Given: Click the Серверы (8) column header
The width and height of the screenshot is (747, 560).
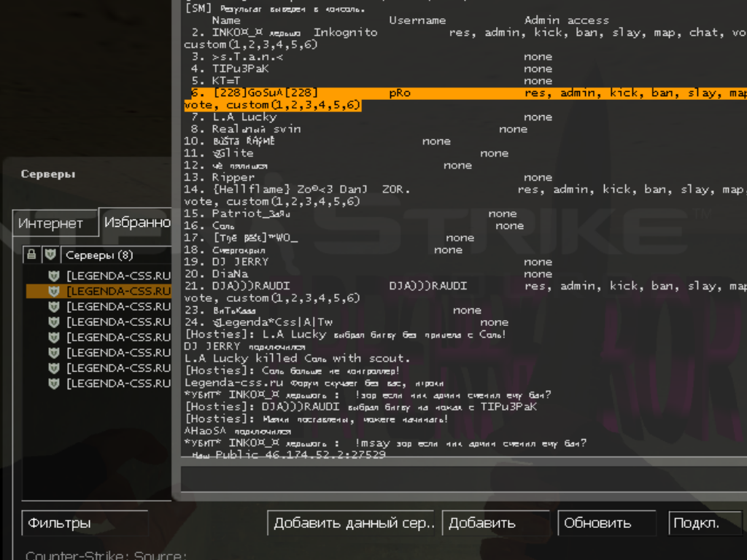Looking at the screenshot, I should pyautogui.click(x=116, y=255).
